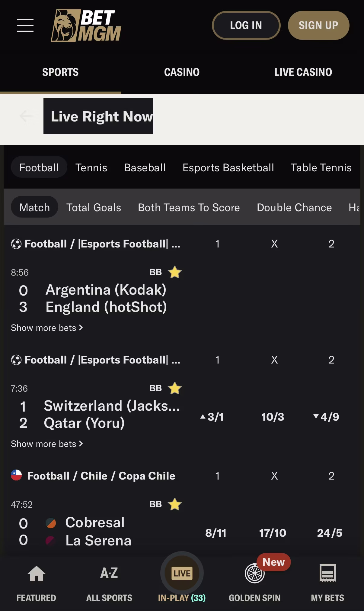364x611 pixels.
Task: Click the Sign Up button
Action: point(318,25)
